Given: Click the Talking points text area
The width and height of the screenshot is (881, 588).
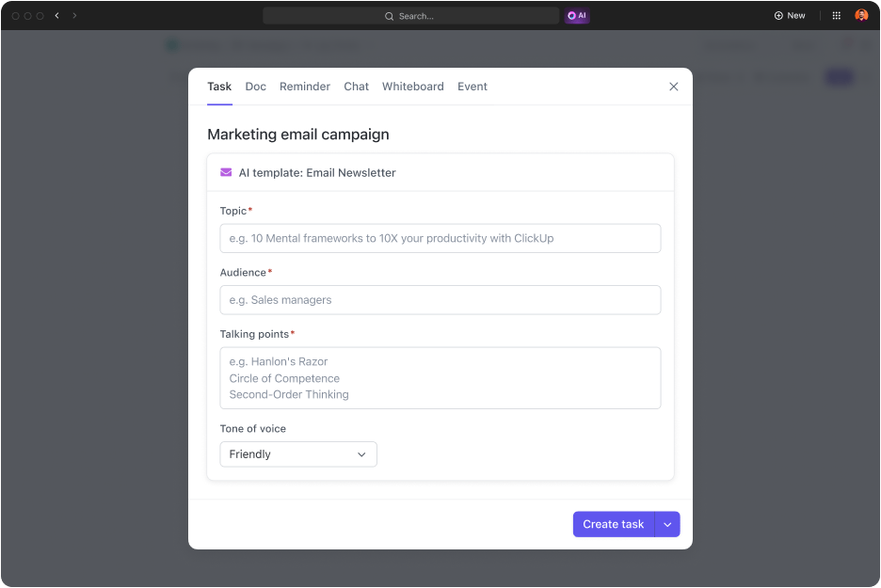Looking at the screenshot, I should click(440, 378).
